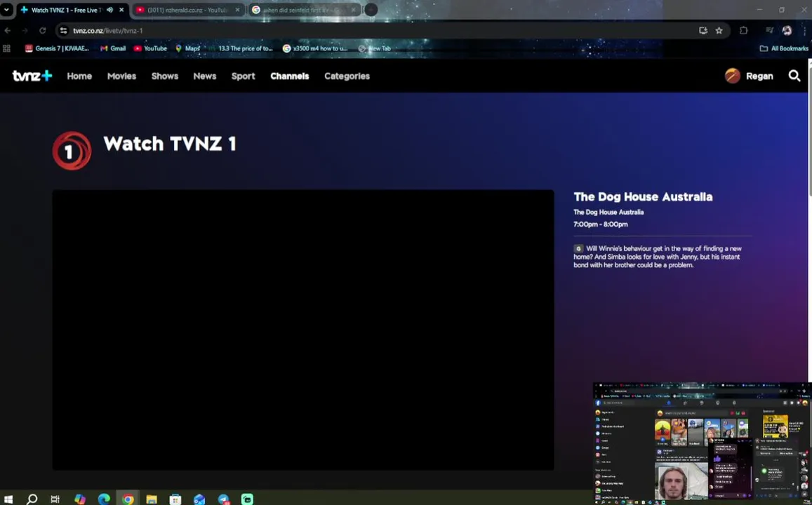Open Telegram from taskbar
Screen dimensions: 812x505
click(224, 499)
